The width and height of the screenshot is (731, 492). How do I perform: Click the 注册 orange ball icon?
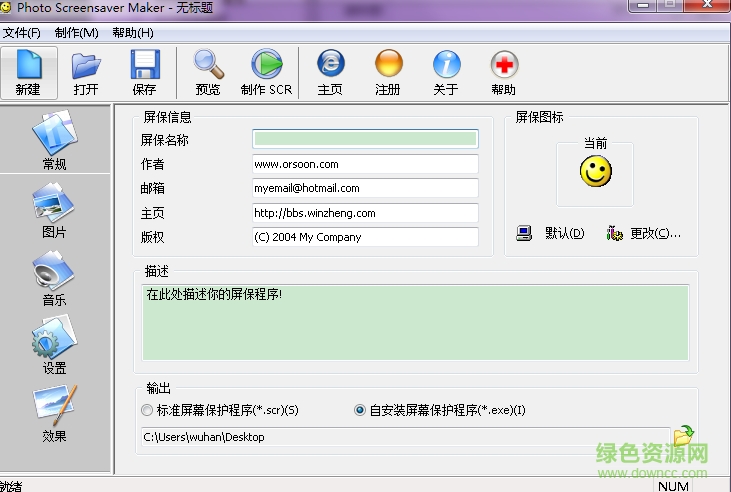pyautogui.click(x=388, y=73)
